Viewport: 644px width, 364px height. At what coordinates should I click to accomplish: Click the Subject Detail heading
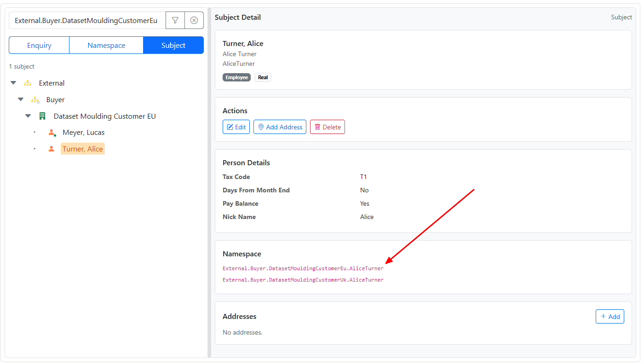pyautogui.click(x=238, y=17)
